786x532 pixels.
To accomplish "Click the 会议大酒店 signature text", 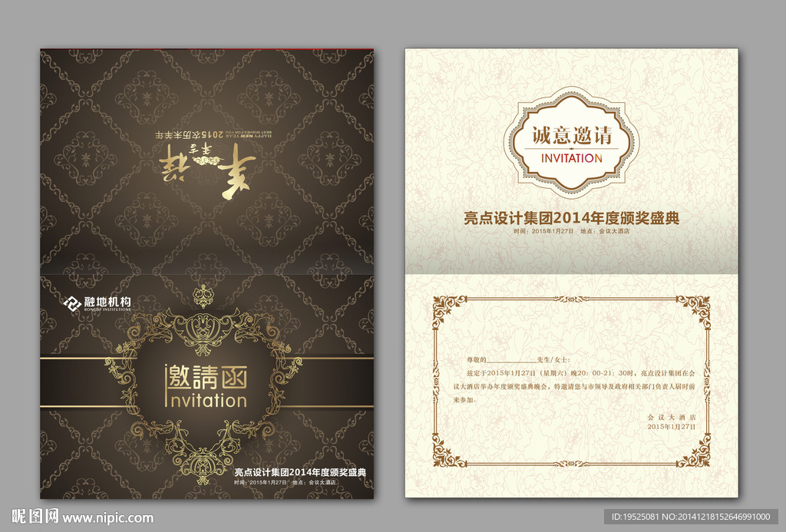I will [671, 417].
